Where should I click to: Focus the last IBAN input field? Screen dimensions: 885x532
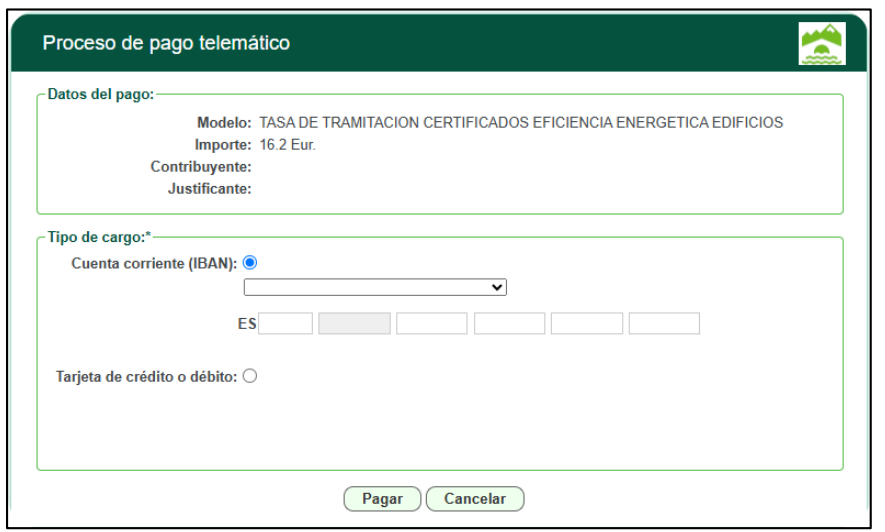[664, 324]
